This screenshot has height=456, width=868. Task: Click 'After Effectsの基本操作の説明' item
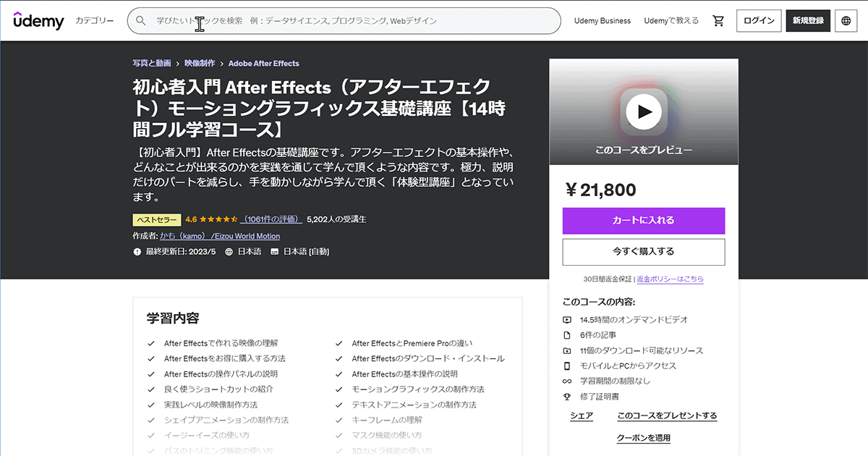404,374
